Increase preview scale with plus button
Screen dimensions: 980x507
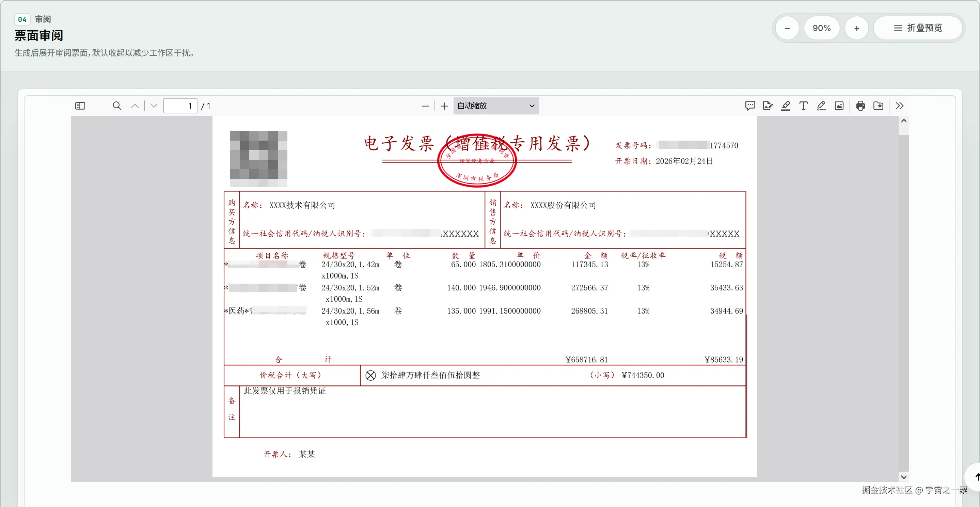857,28
